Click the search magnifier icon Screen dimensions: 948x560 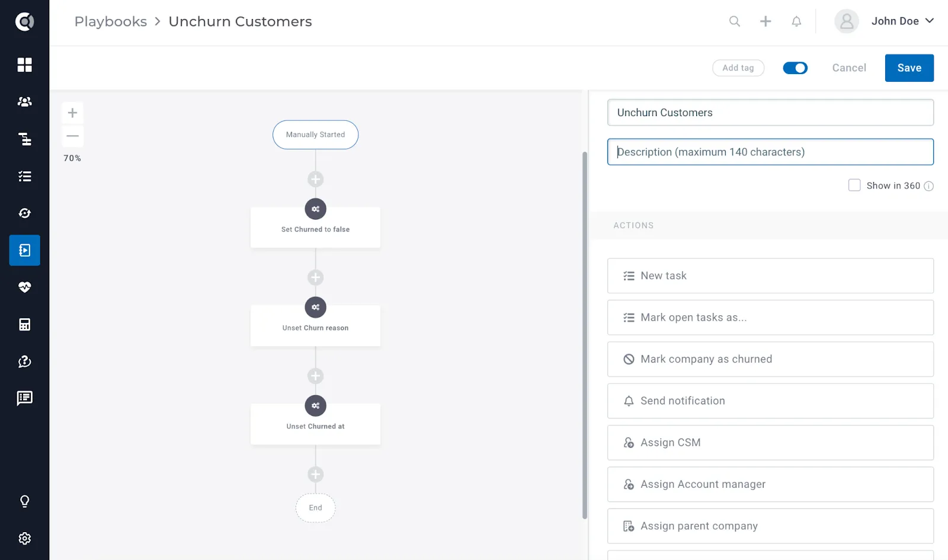point(735,21)
